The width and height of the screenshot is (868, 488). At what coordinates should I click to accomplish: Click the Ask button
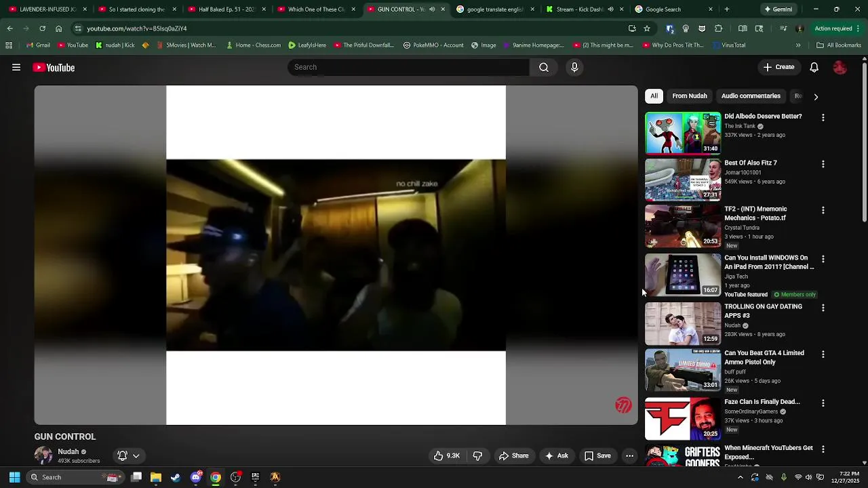click(x=556, y=456)
